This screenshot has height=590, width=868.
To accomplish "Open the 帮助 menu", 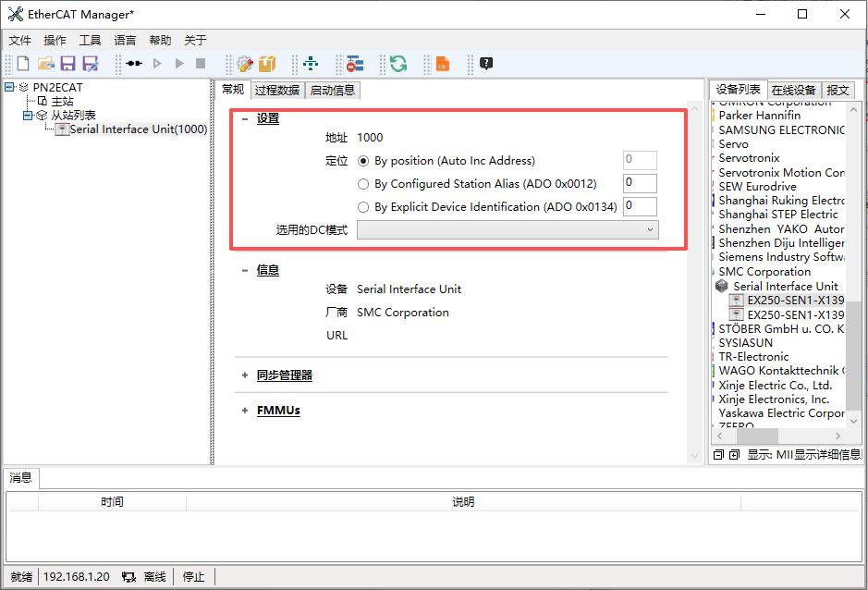I will (160, 41).
